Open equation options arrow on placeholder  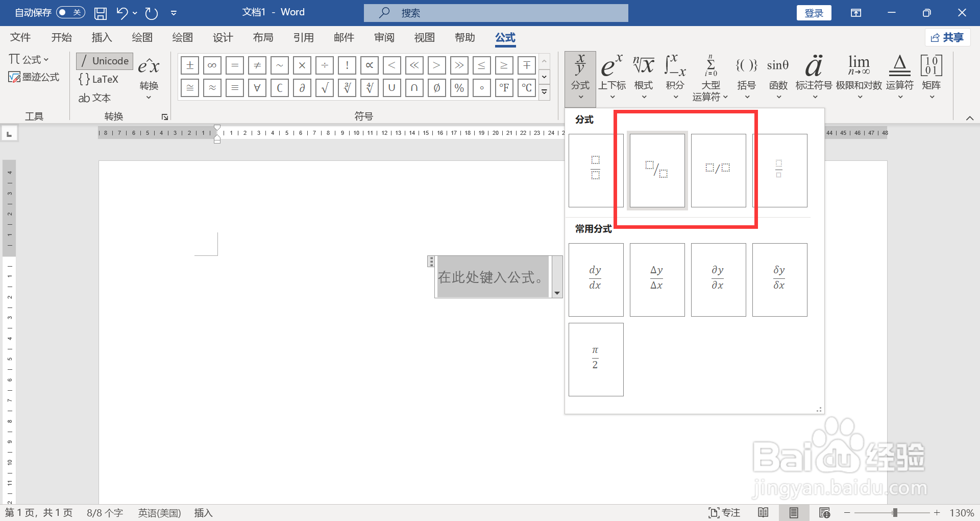pos(557,293)
